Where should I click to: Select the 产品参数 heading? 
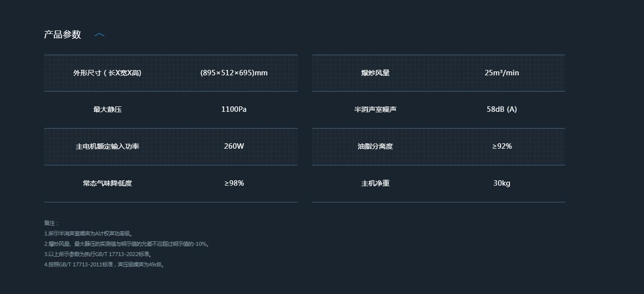click(63, 34)
